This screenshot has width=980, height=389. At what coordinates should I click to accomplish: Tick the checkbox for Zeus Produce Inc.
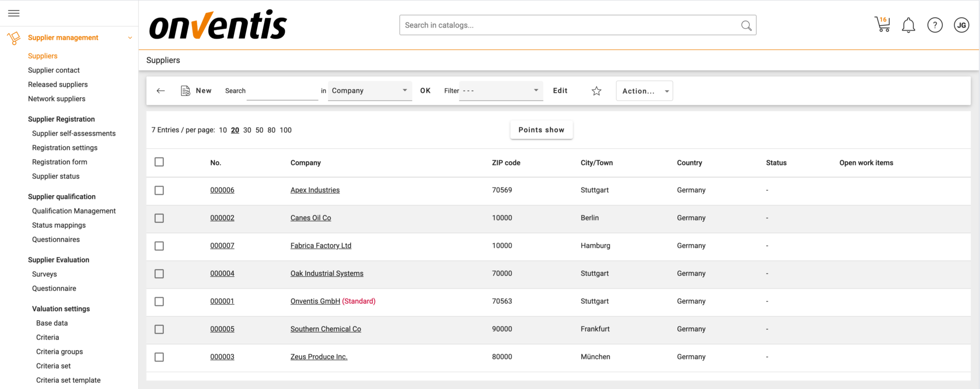click(159, 357)
